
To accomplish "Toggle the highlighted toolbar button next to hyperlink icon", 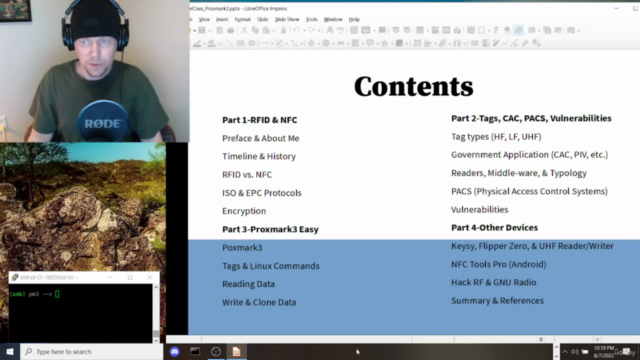I will (x=518, y=30).
